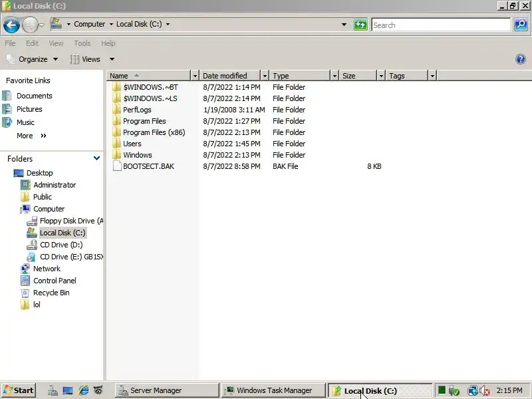
Task: Expand the Organize dropdown menu
Action: [55, 59]
